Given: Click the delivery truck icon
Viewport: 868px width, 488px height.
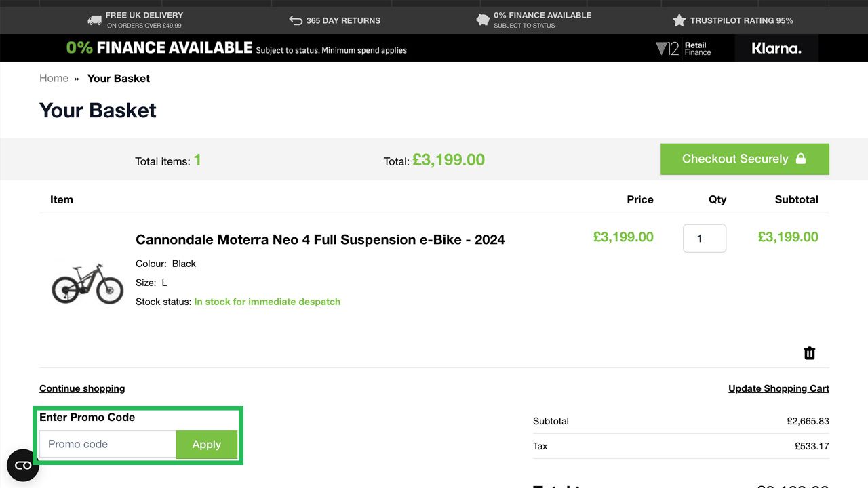Looking at the screenshot, I should point(95,20).
